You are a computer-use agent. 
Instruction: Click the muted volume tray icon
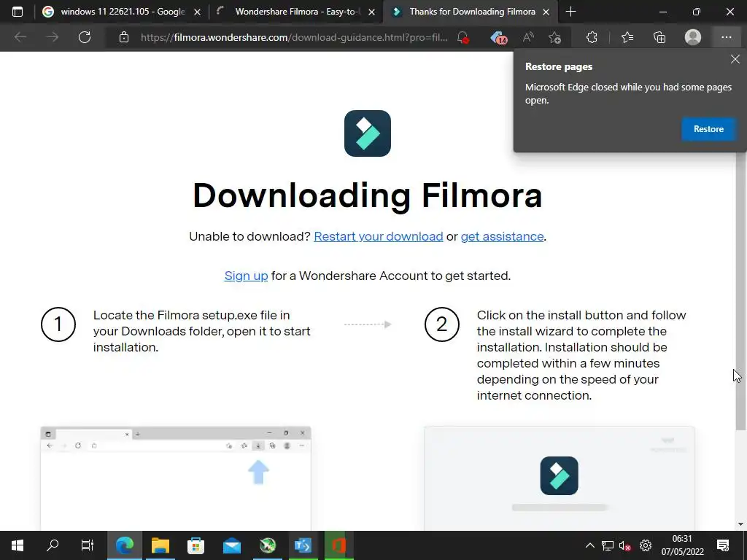coord(625,545)
